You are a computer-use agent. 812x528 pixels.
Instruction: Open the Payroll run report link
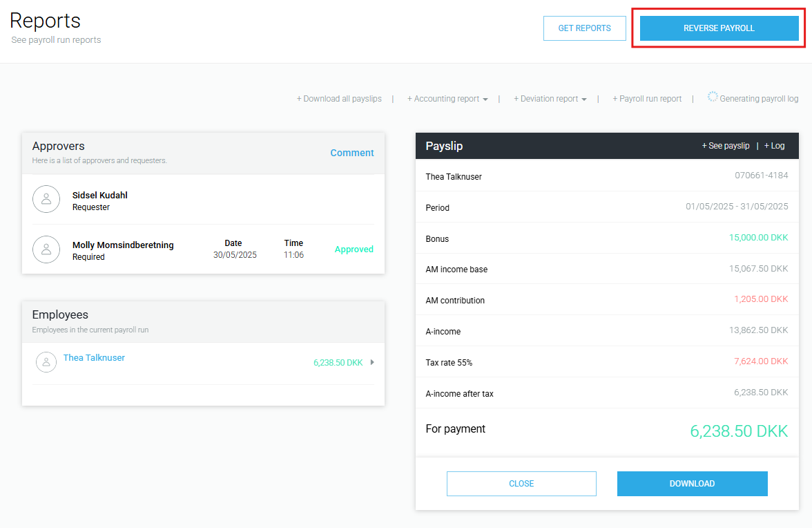coord(647,99)
